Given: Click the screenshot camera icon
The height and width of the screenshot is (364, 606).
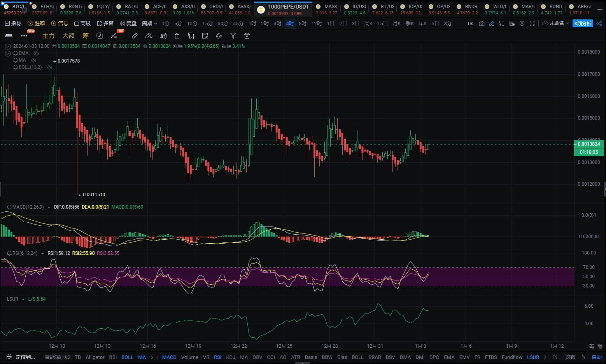Looking at the screenshot, I should 482,24.
